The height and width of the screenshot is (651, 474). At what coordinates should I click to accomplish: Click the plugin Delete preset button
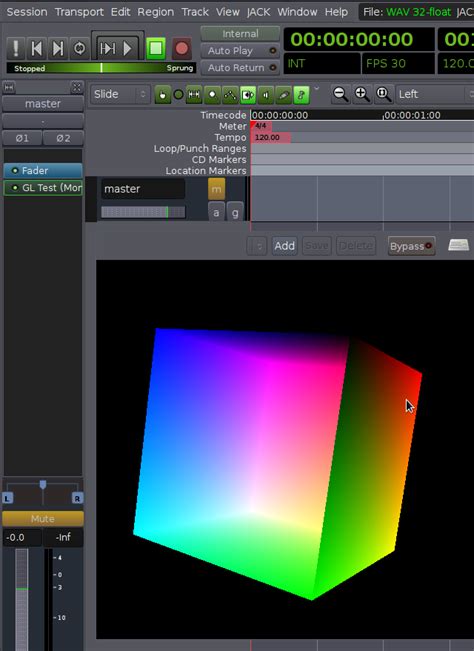pos(356,246)
